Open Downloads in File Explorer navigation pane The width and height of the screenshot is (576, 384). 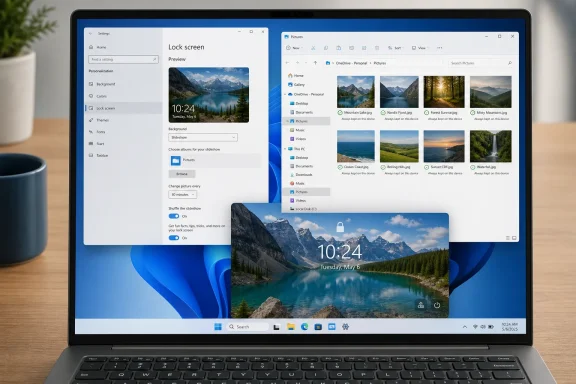pos(300,175)
